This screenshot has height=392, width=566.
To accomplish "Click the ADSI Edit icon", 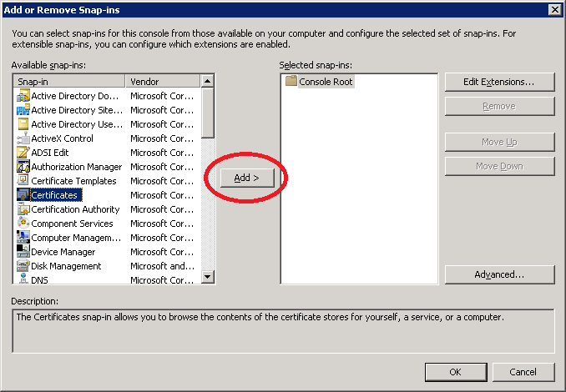I will pos(23,153).
